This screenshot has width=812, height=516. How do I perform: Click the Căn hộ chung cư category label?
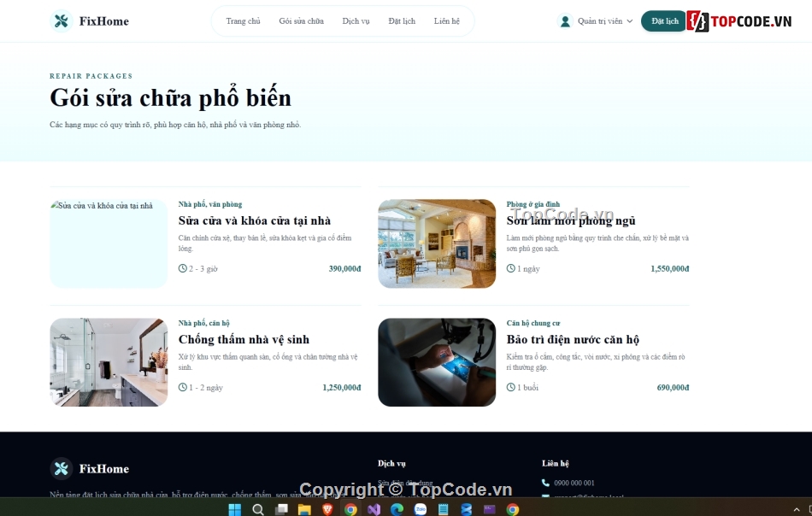coord(533,323)
